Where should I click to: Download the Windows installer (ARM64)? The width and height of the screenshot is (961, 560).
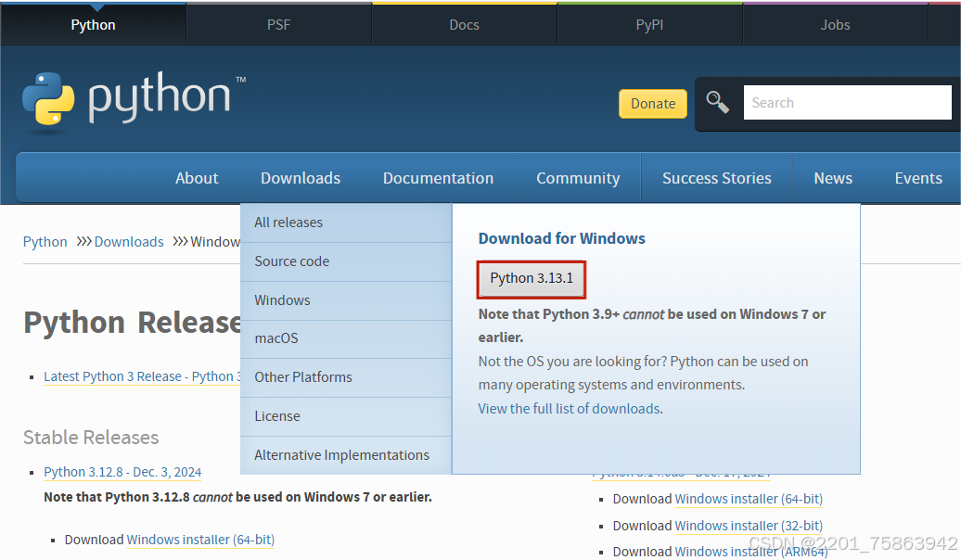749,551
